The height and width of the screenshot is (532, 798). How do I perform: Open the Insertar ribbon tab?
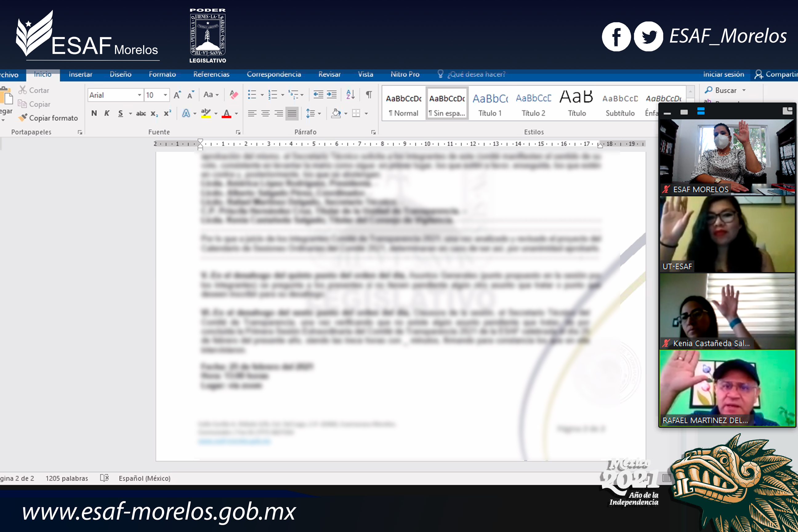[x=80, y=74]
